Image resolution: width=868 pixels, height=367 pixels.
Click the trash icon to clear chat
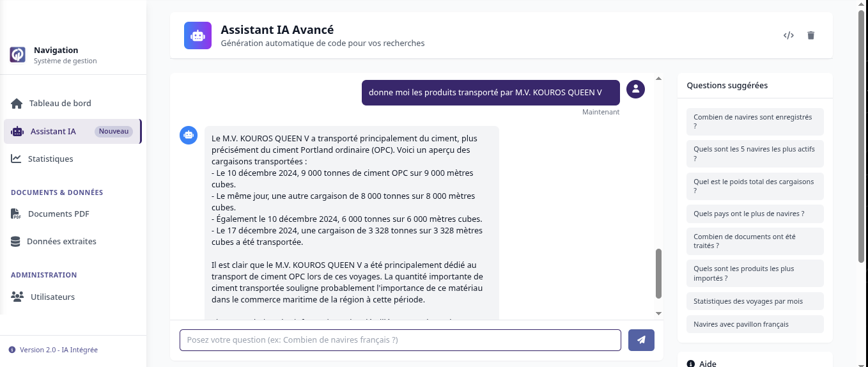[x=811, y=36]
